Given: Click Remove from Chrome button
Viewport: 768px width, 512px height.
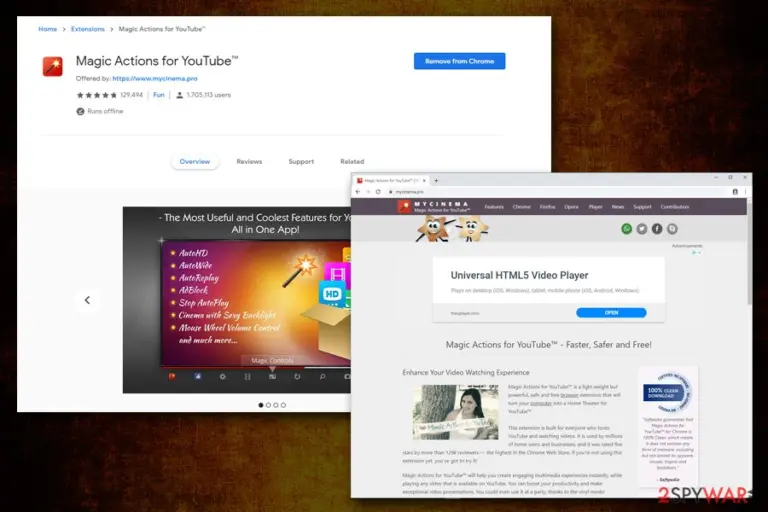Looking at the screenshot, I should (x=459, y=61).
